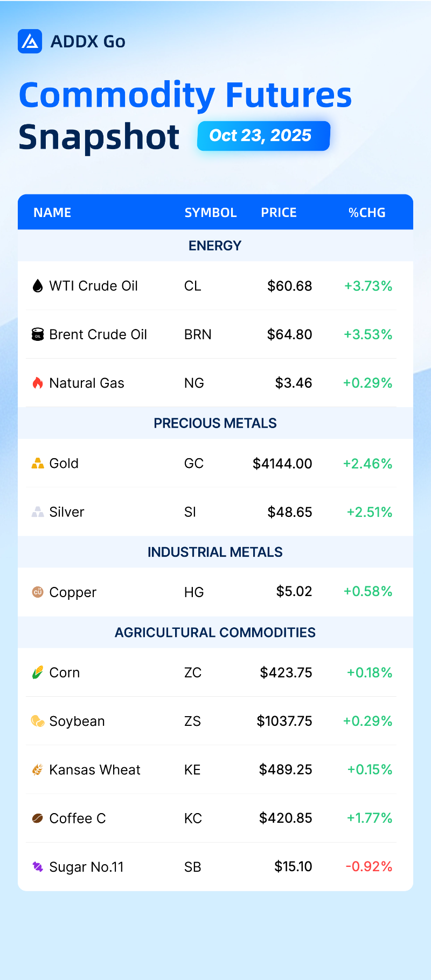Image resolution: width=431 pixels, height=980 pixels.
Task: Click the Brent Crude Oil barrel icon
Action: point(38,334)
